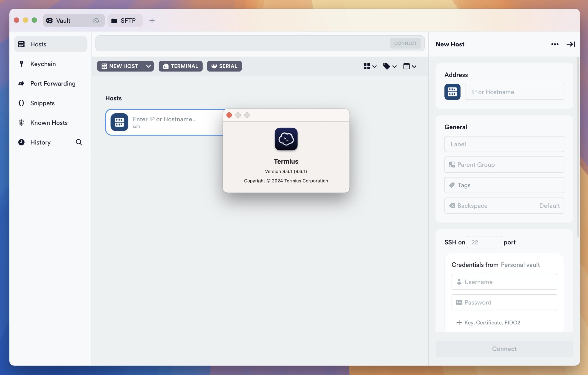The image size is (588, 375).
Task: Open the Hosts section in sidebar
Action: tap(50, 44)
